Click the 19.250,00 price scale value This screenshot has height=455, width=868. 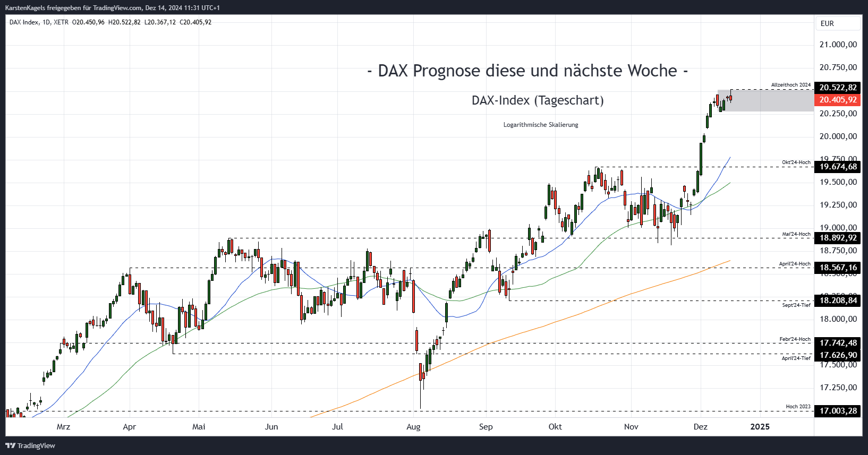point(838,205)
